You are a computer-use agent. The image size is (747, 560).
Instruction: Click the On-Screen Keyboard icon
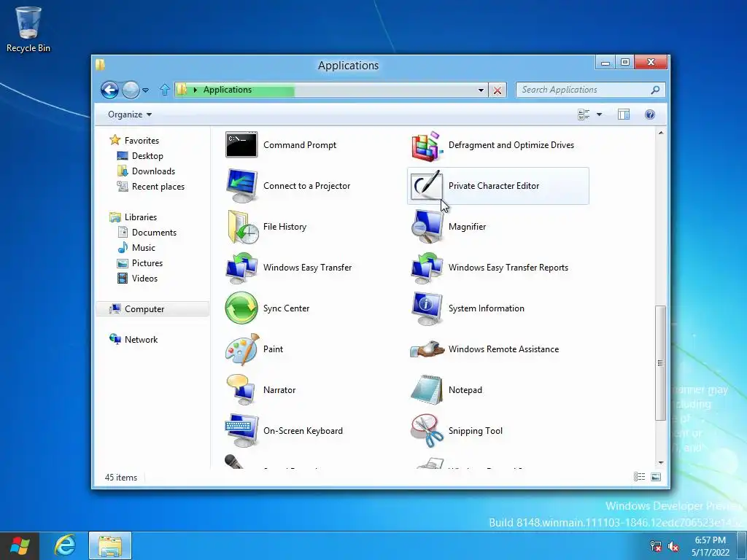[241, 430]
